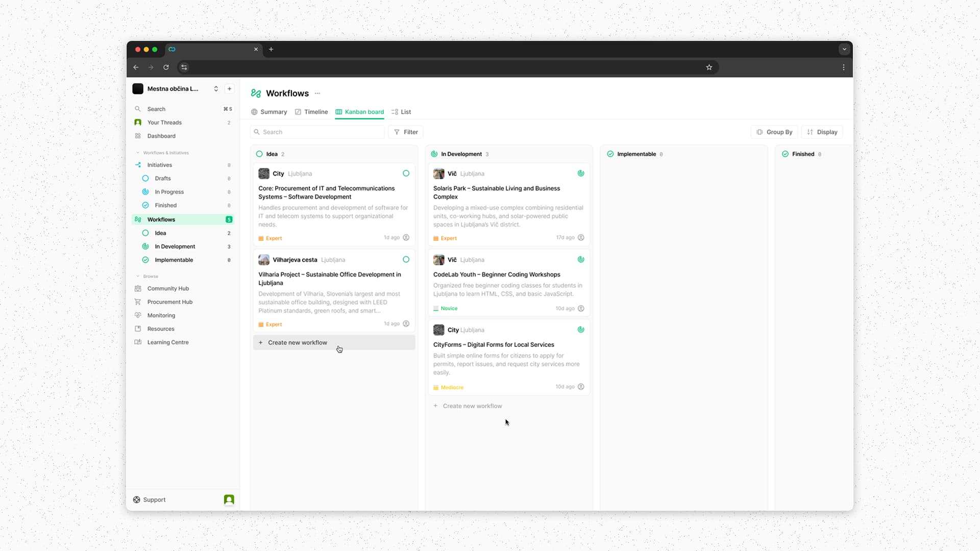This screenshot has height=551, width=980.
Task: Click the status indicator on the Solaris Park card
Action: (581, 173)
